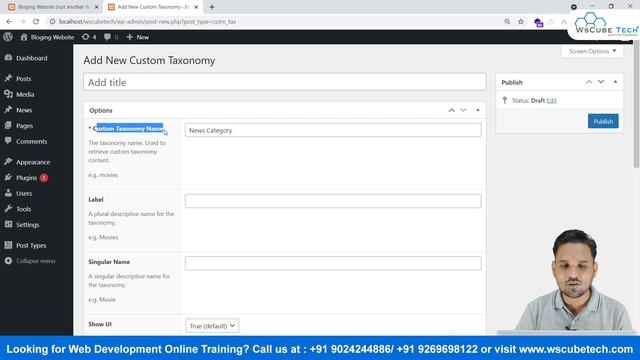Close the Add New Custom Taxonomy tab

coord(196,7)
